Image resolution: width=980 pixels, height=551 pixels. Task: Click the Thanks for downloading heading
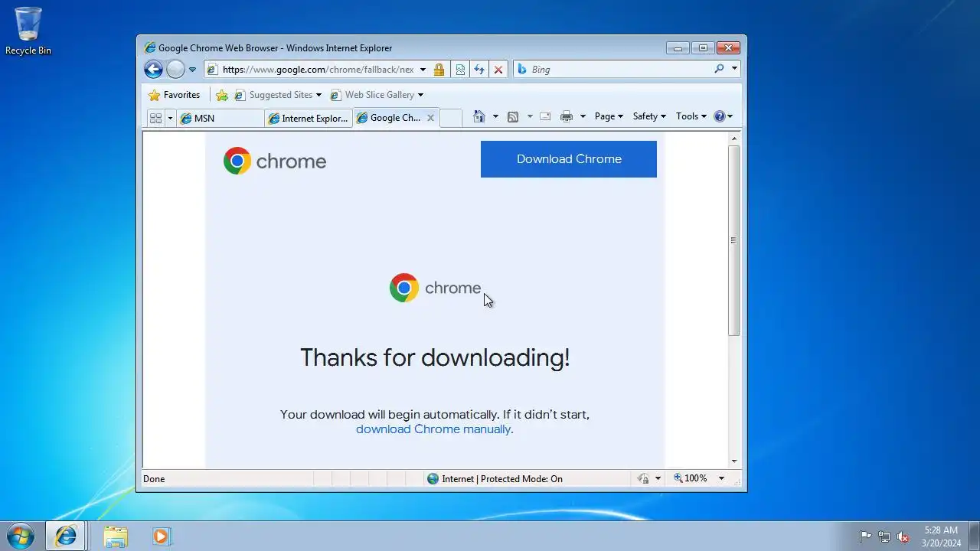point(435,357)
